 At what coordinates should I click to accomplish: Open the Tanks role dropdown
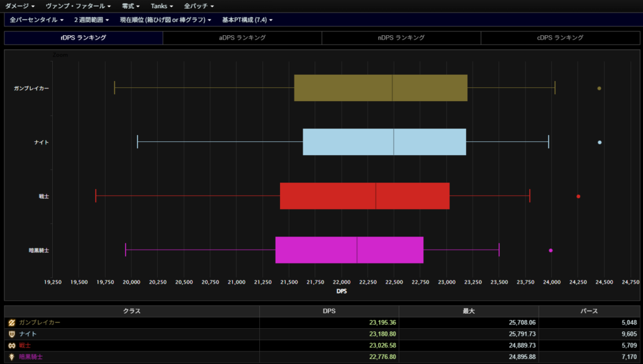[162, 6]
